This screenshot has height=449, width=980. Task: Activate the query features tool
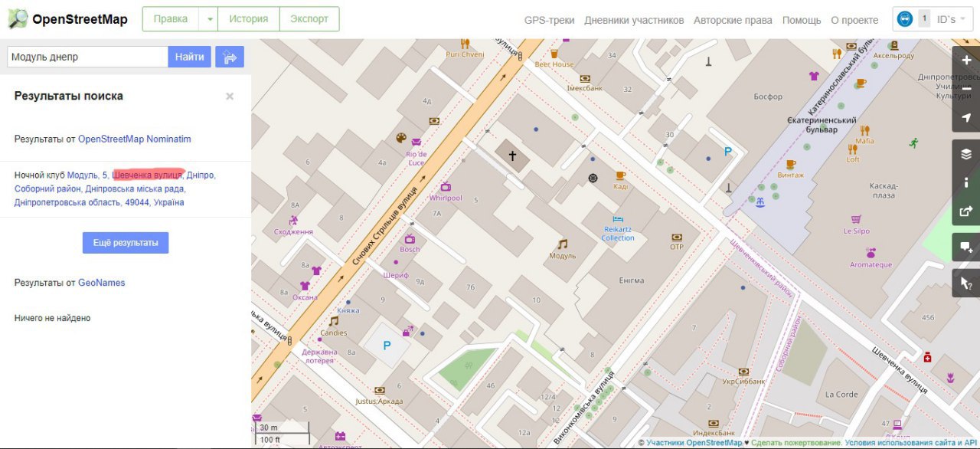(x=965, y=283)
